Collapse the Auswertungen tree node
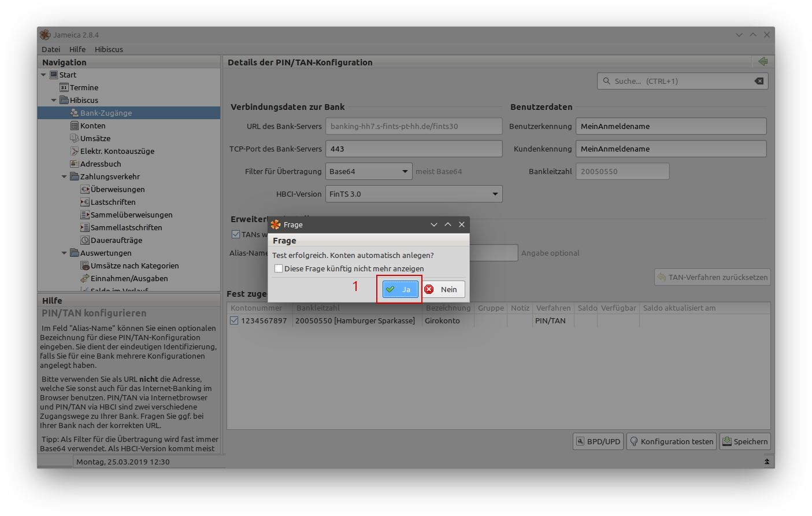Image resolution: width=812 pixels, height=516 pixels. click(x=64, y=253)
